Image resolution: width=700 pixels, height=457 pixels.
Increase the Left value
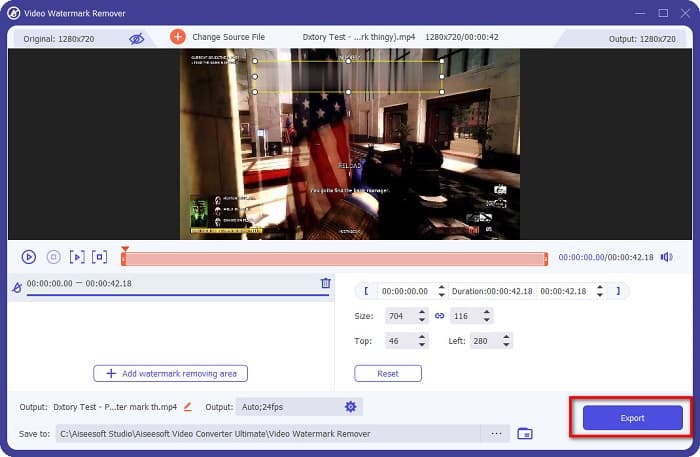point(506,337)
